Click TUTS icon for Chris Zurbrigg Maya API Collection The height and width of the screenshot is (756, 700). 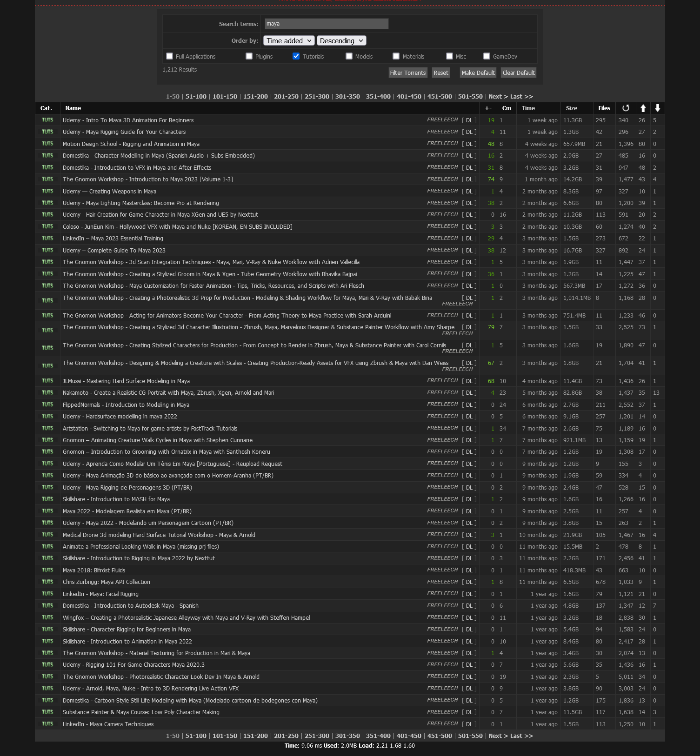(47, 582)
